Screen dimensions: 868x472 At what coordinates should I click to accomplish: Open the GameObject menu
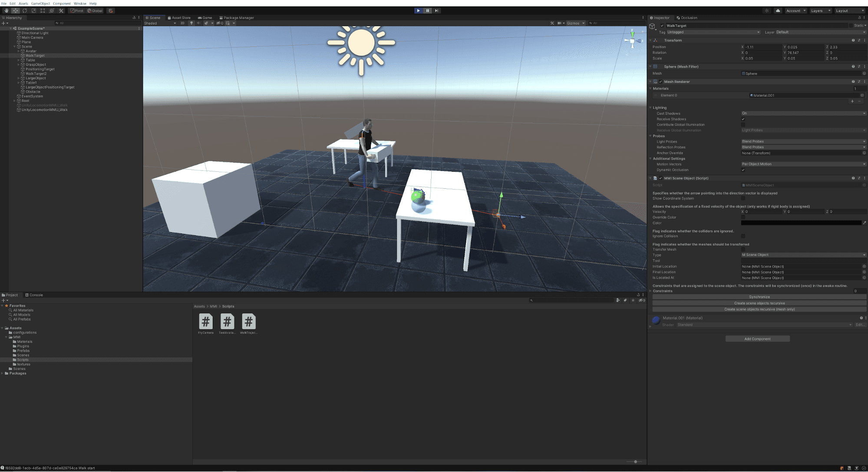(40, 3)
